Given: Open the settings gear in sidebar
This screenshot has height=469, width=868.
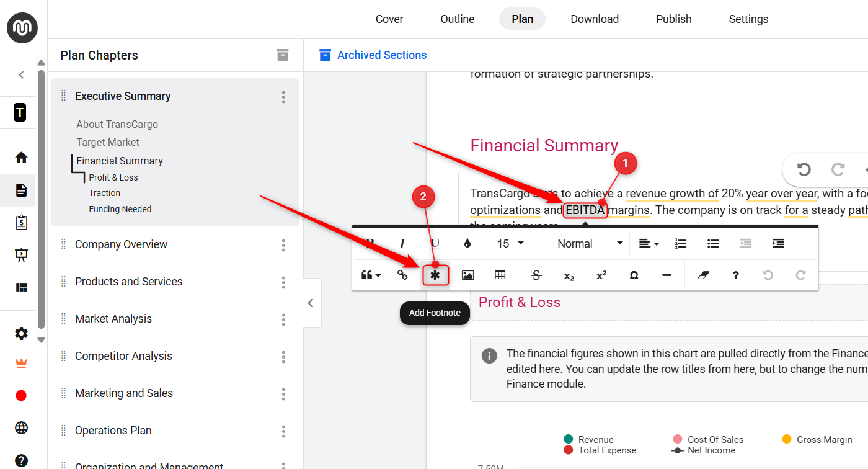Looking at the screenshot, I should 21,334.
